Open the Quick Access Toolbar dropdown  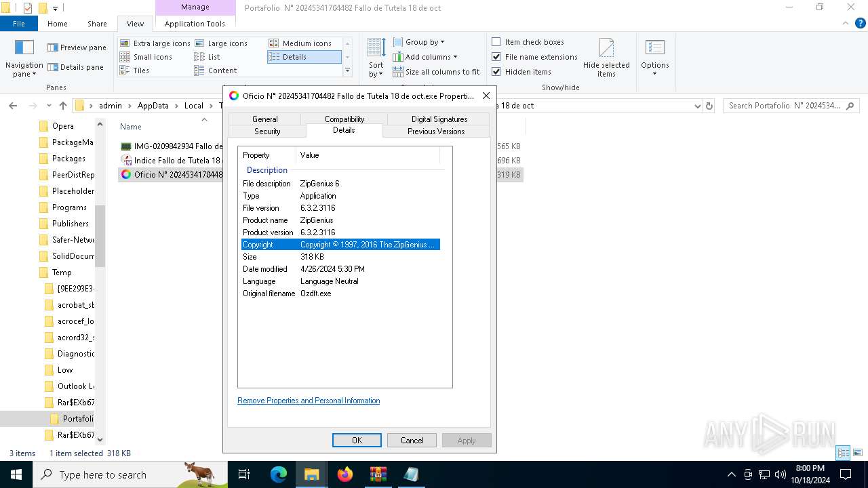(x=56, y=8)
